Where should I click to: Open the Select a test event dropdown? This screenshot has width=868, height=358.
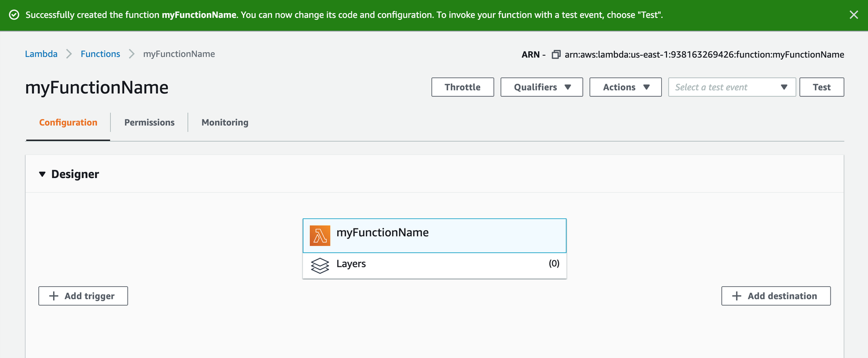coord(731,87)
